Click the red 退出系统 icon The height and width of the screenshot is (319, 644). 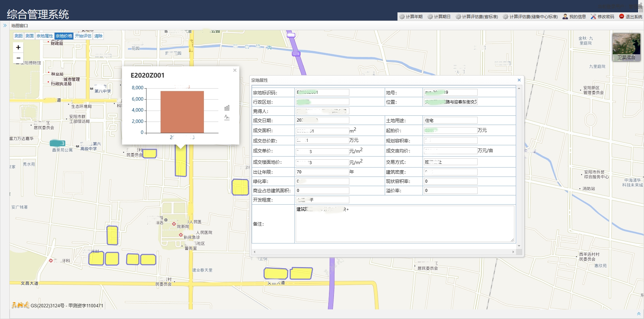coord(622,16)
